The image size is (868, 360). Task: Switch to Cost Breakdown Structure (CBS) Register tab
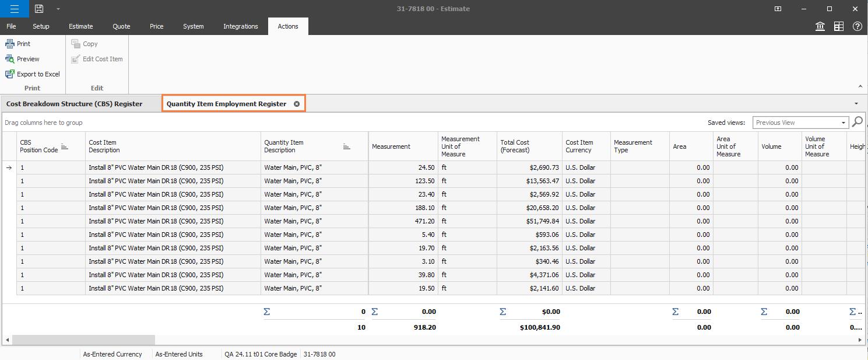[74, 104]
